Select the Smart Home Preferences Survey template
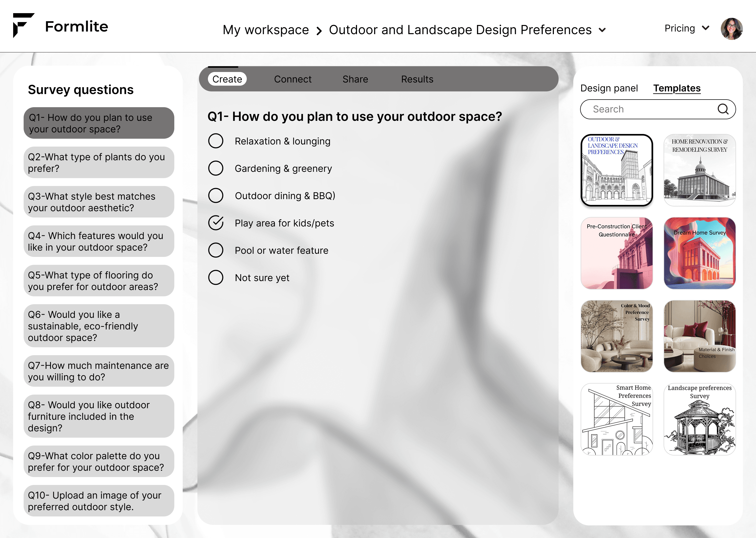The width and height of the screenshot is (756, 538). tap(617, 420)
